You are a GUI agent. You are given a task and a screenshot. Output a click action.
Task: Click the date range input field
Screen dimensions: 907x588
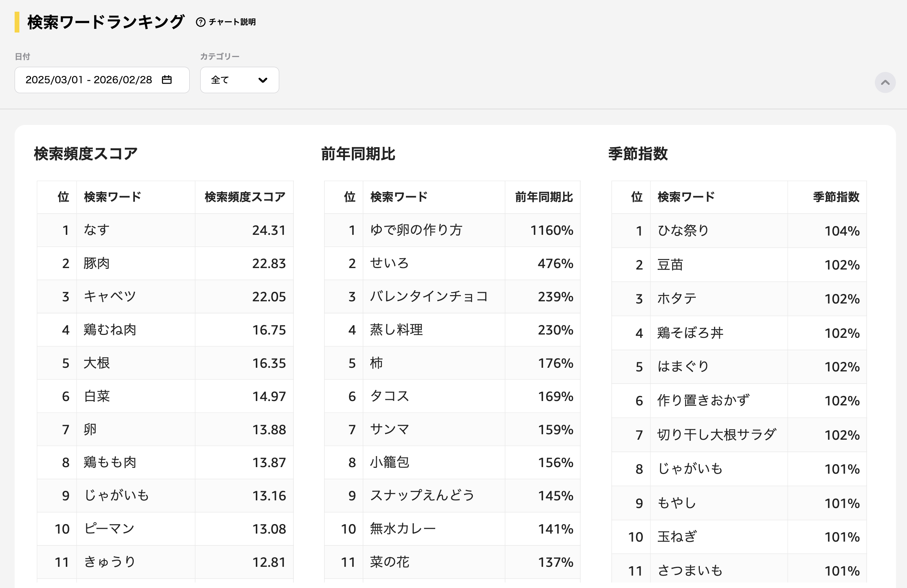[x=102, y=80]
